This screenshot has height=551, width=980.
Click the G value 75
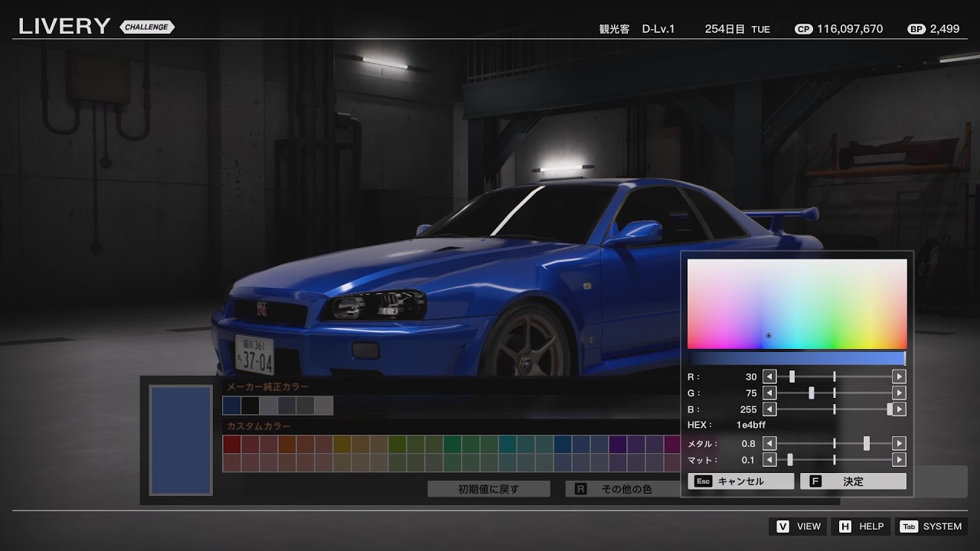click(751, 393)
